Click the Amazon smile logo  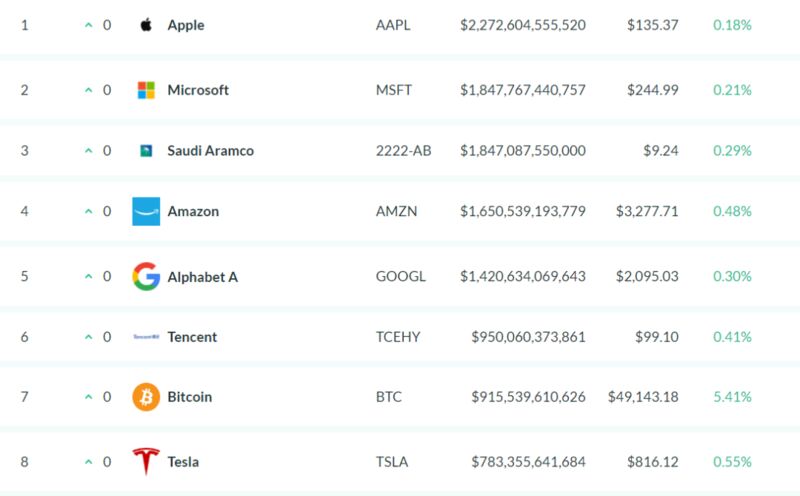146,211
